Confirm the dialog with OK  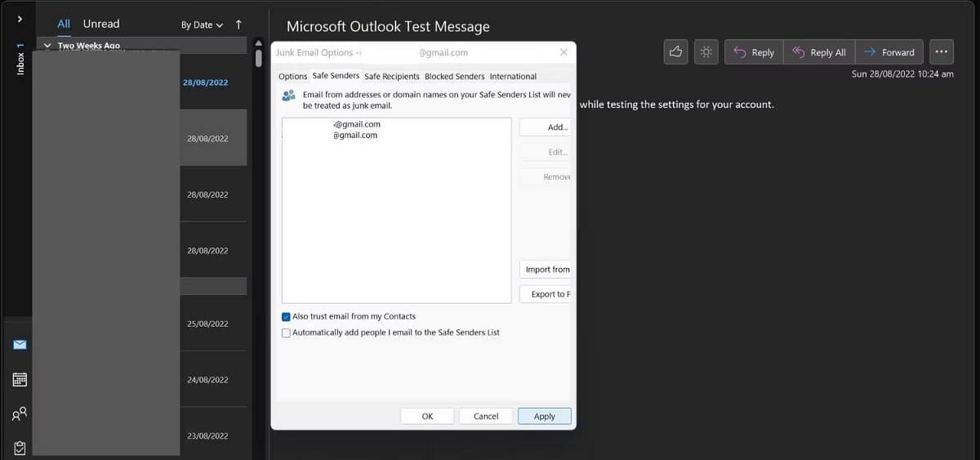(x=427, y=416)
